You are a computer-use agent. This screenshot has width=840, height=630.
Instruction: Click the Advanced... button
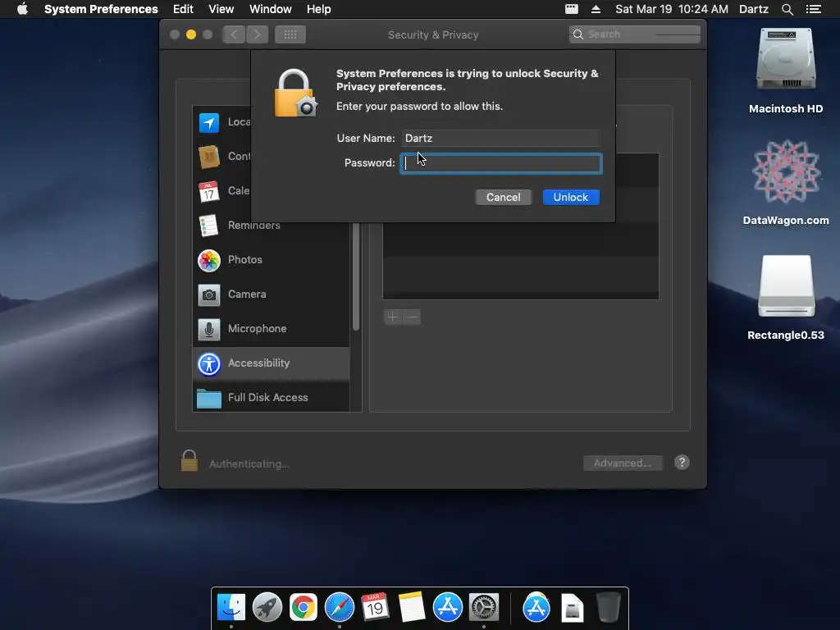coord(623,463)
